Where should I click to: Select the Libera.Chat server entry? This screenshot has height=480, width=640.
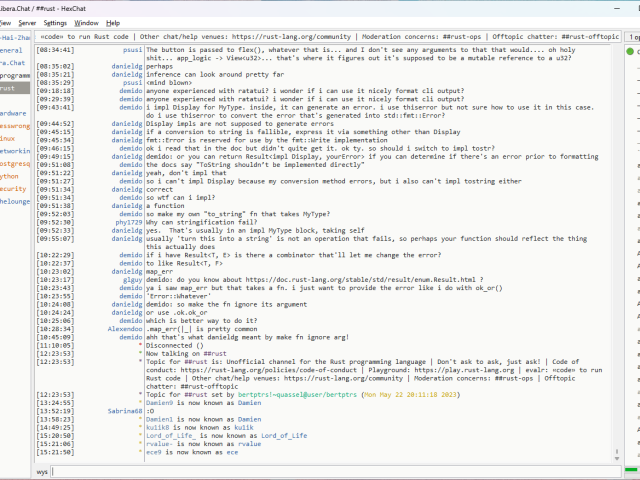(12, 62)
